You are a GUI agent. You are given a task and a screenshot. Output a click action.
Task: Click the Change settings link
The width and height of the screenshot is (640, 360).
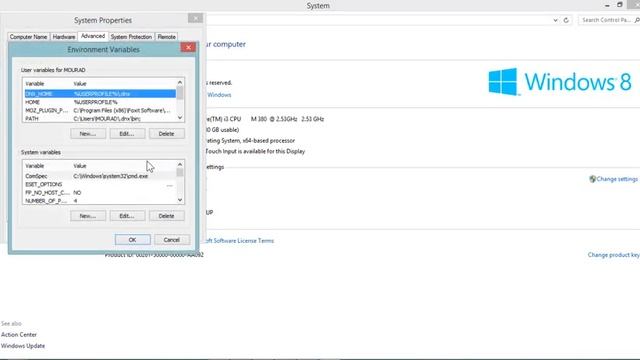pyautogui.click(x=617, y=179)
